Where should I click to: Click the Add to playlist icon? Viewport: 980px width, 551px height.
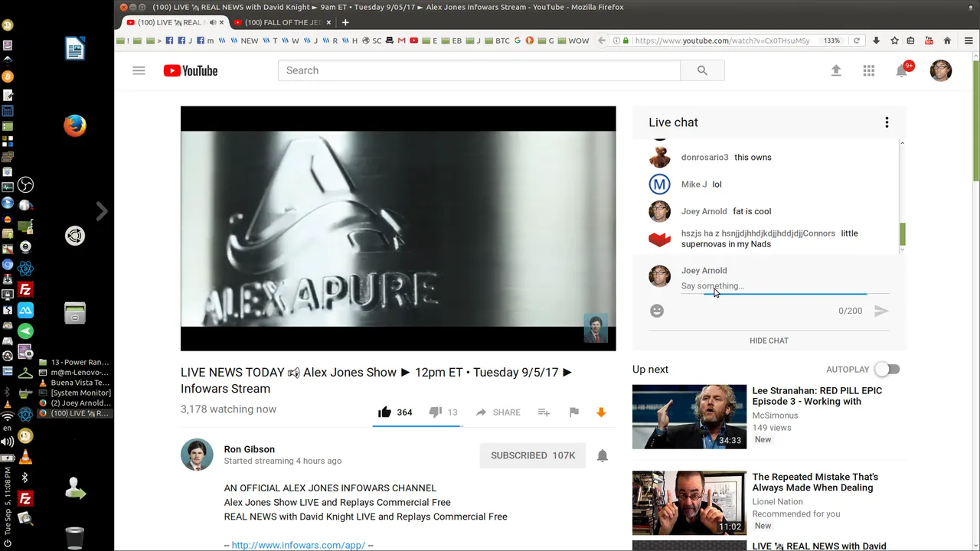544,412
